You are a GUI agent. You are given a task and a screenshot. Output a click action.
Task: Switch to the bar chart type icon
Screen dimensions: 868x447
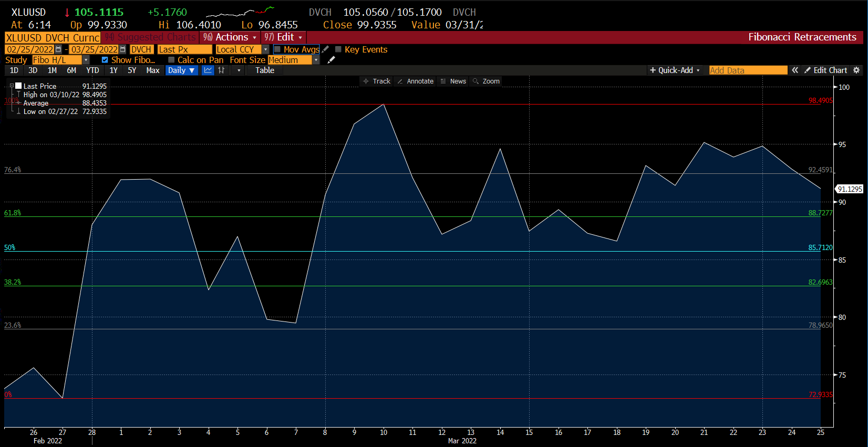[222, 70]
